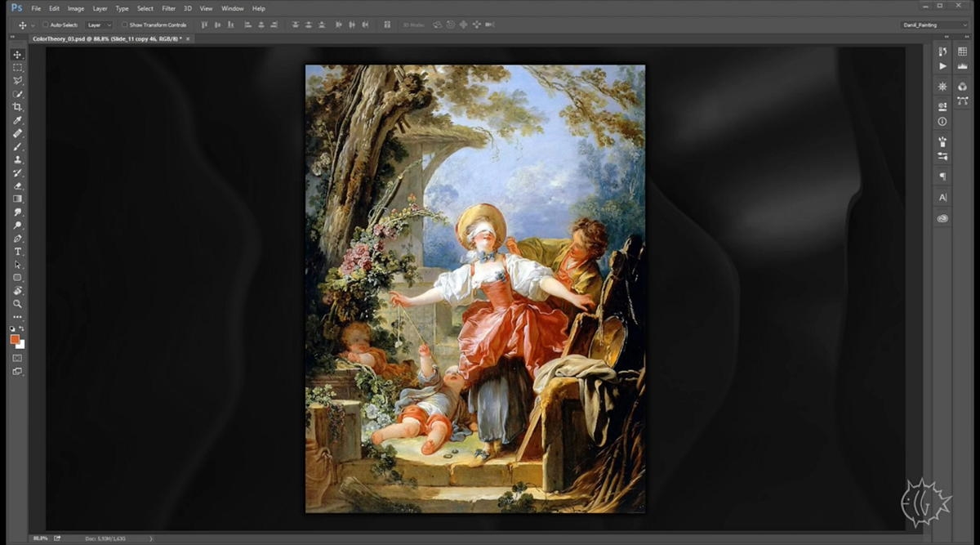The image size is (980, 545).
Task: Select the Healing Brush tool
Action: click(17, 133)
